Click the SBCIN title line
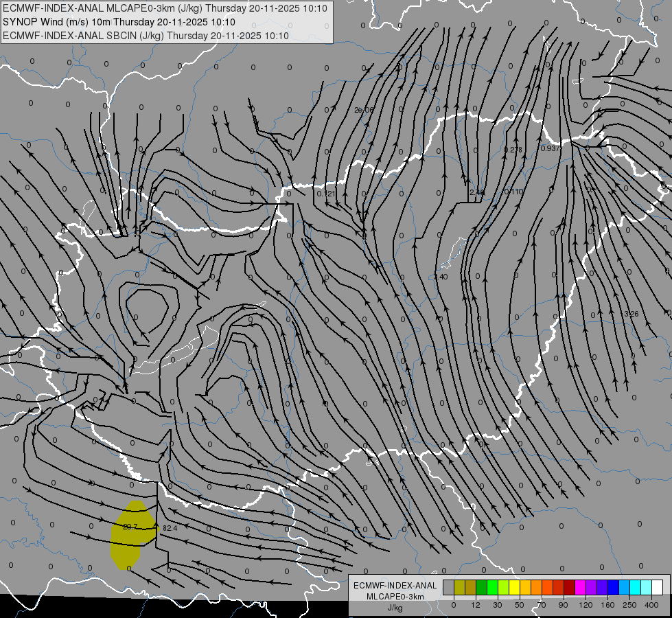Viewport: 672px width, 618px height. coord(146,36)
